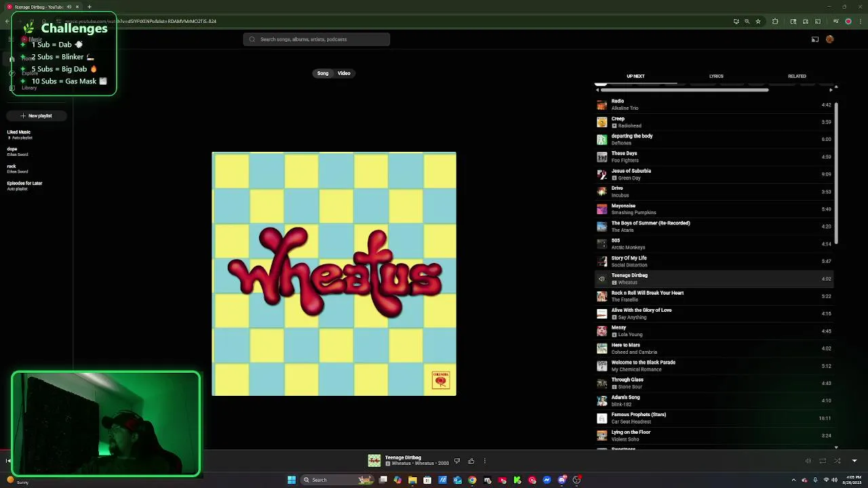
Task: Open the RELATED tab
Action: point(797,77)
